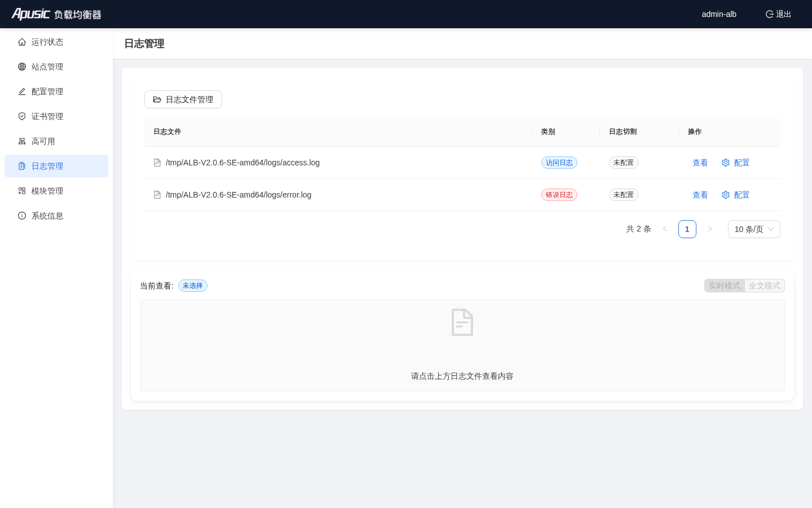Click the document icon beside 日志管理
The width and height of the screenshot is (812, 508).
pyautogui.click(x=22, y=166)
